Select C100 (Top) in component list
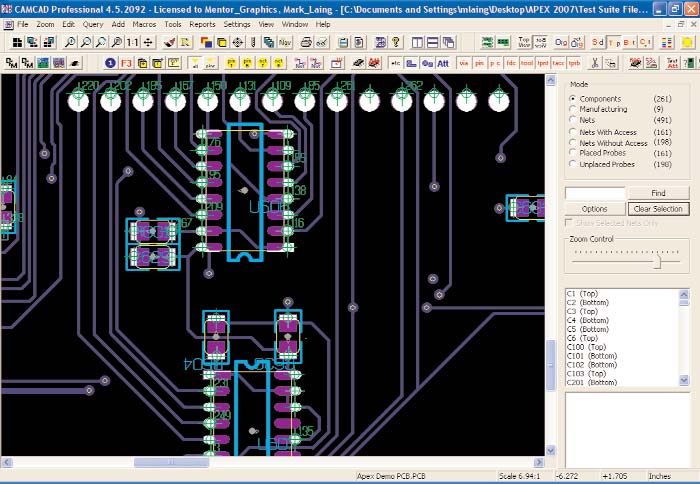 click(588, 346)
